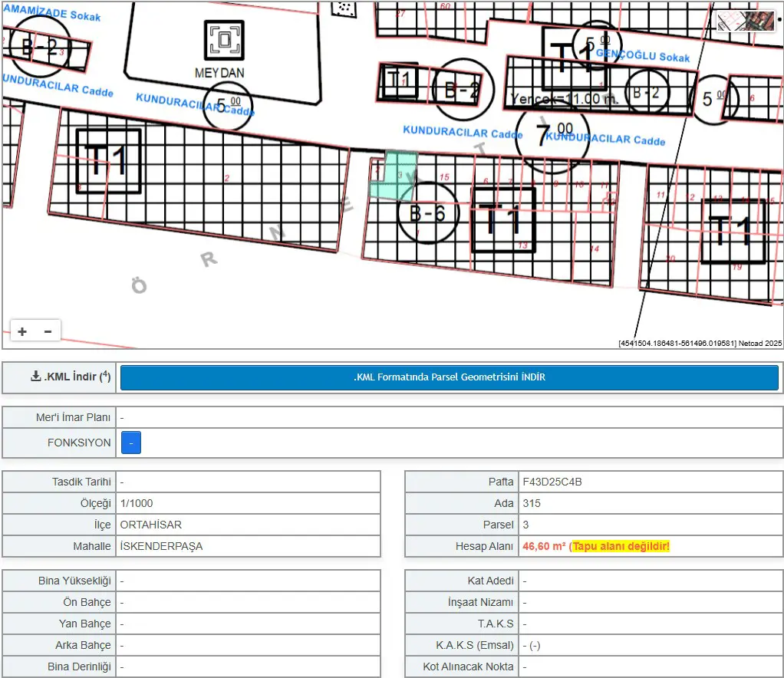Select the İlçe value ORTAHİSAR
The height and width of the screenshot is (678, 784).
click(151, 525)
